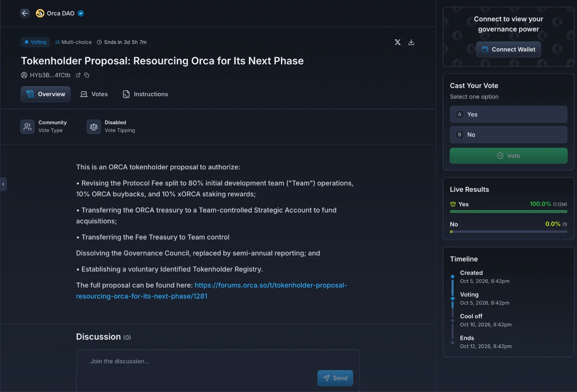Click the Voting timeline marker dot
The width and height of the screenshot is (577, 392).
pos(453,299)
